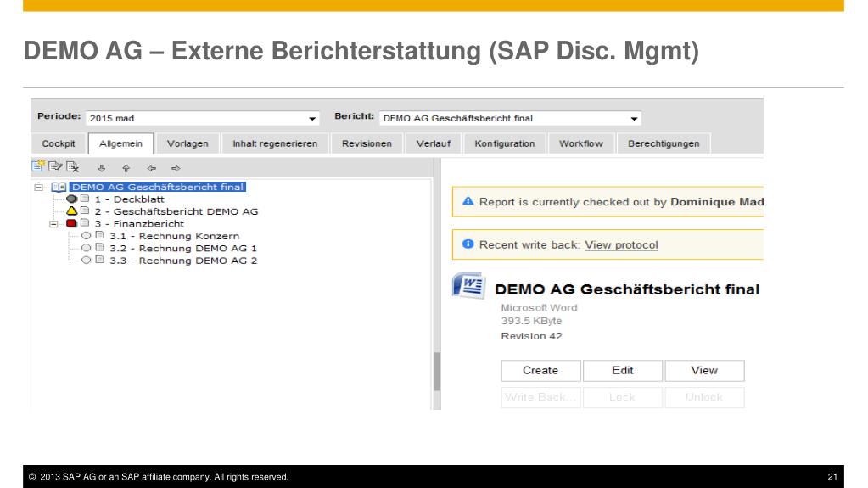Move selected chapter up with up arrow
The image size is (868, 488).
coord(126,168)
